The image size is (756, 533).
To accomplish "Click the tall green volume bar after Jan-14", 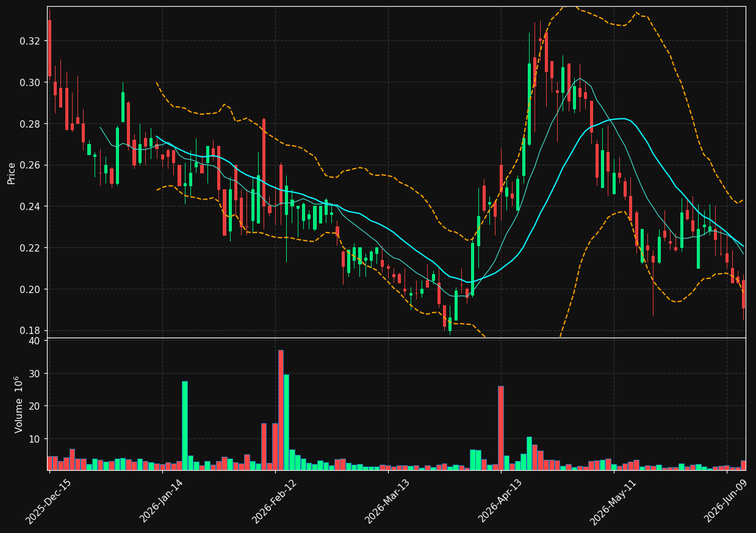I will tap(185, 426).
